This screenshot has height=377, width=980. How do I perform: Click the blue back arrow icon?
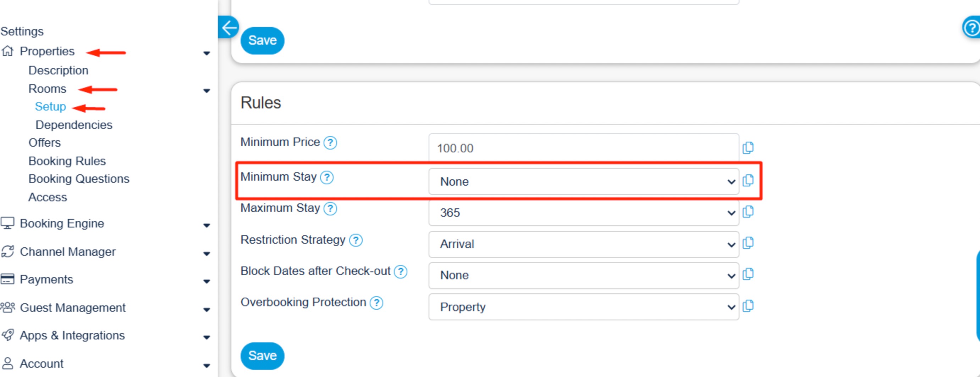228,27
